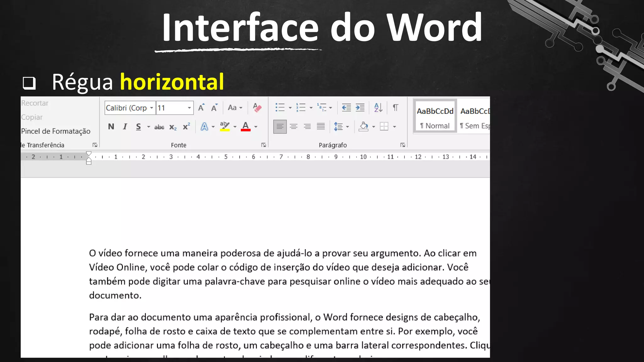Viewport: 644px width, 362px height.
Task: Expand highlight color dropdown arrow
Action: pyautogui.click(x=235, y=127)
